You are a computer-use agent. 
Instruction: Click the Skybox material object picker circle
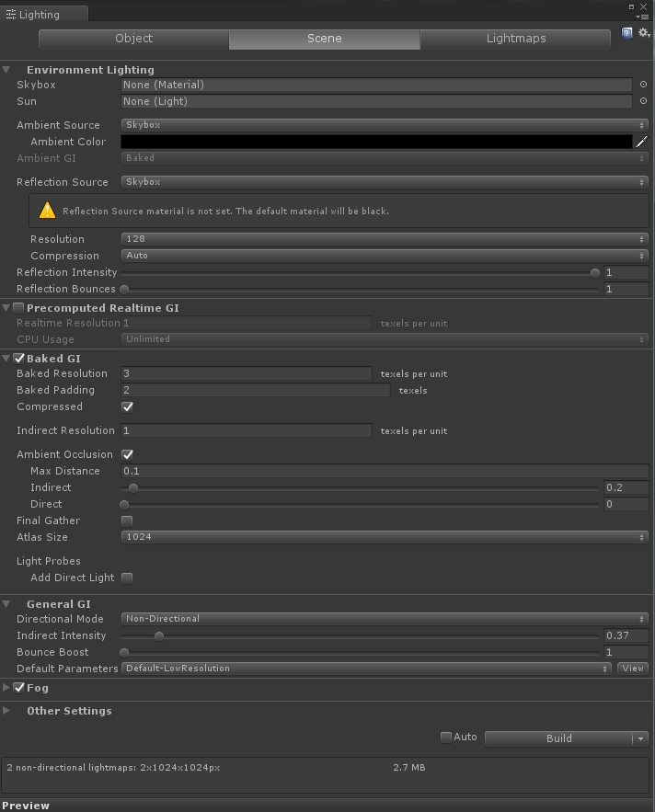pos(643,85)
